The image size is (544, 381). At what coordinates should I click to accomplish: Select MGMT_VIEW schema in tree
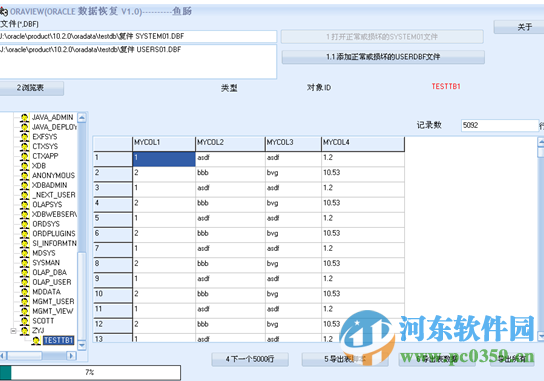coord(53,311)
